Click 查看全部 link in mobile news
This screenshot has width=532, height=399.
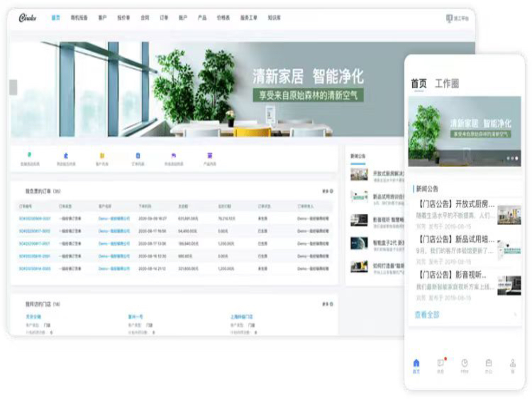tap(427, 315)
